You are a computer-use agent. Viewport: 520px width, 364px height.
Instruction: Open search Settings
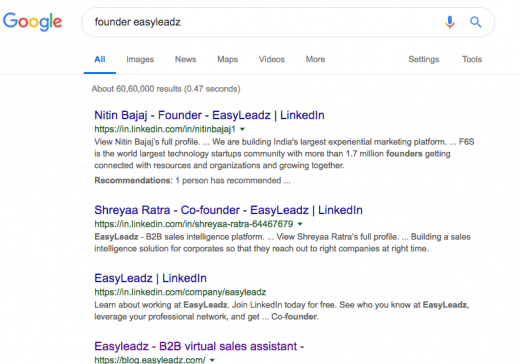pos(424,59)
